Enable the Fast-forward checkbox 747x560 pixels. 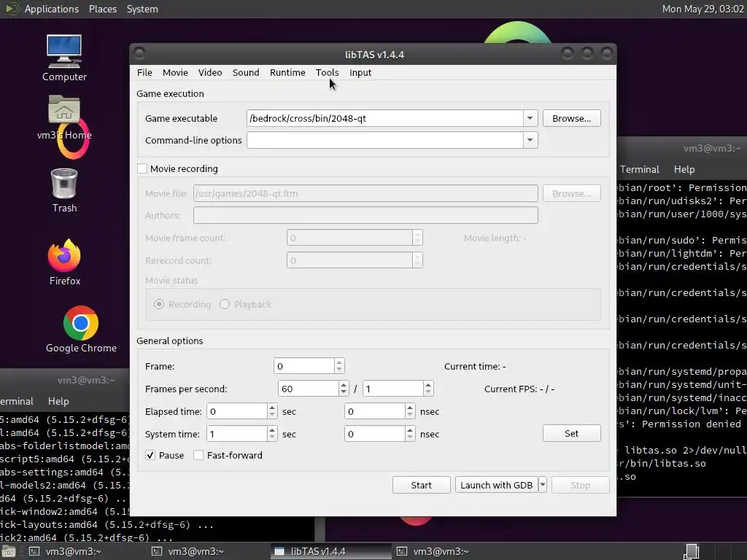(198, 455)
